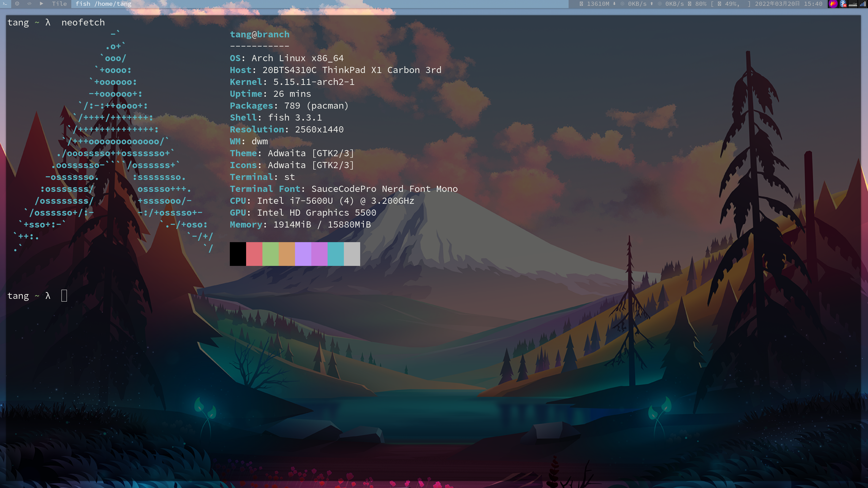
Task: Click the keyboard input tray icon
Action: pyautogui.click(x=853, y=4)
